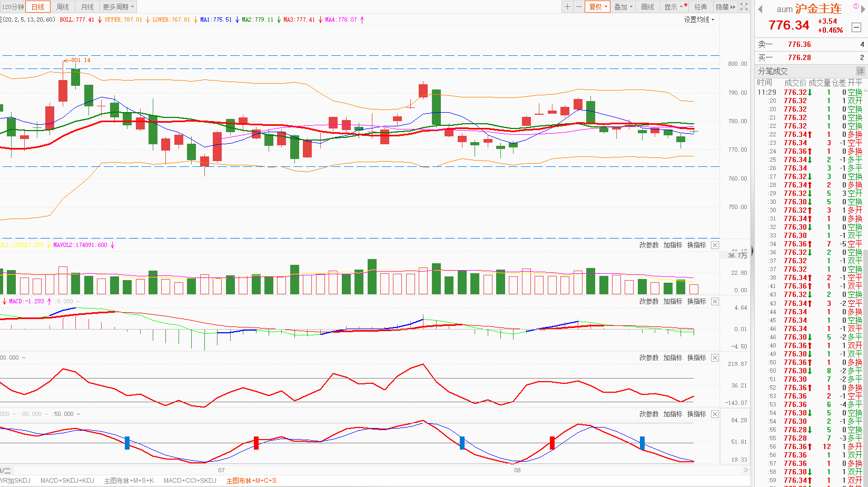Image resolution: width=868 pixels, height=487 pixels.
Task: Click 加指标 in the MACD panel
Action: (x=673, y=301)
